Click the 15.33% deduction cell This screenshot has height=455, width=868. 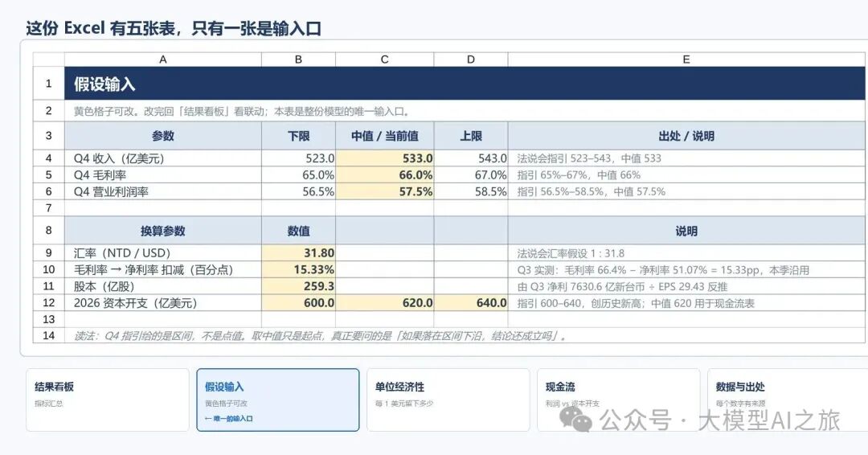click(298, 269)
